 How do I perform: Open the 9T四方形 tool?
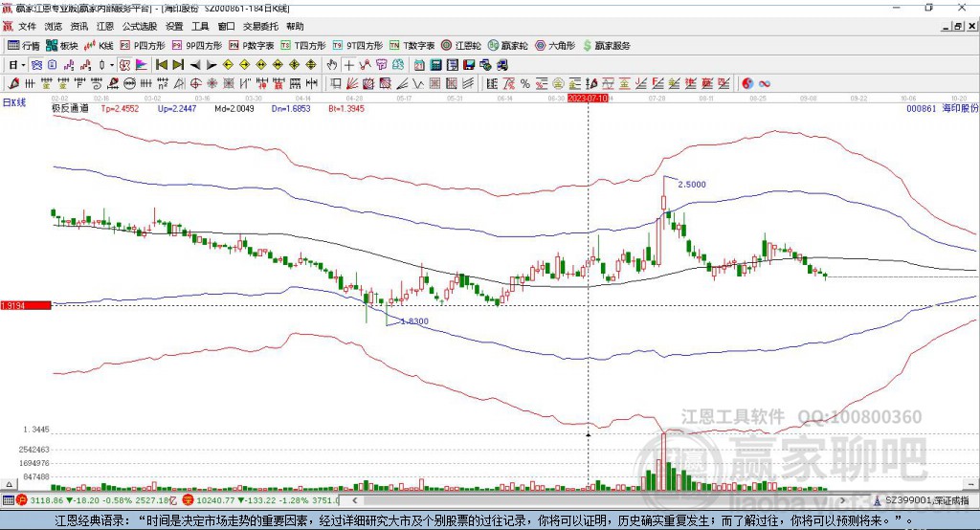(x=358, y=46)
